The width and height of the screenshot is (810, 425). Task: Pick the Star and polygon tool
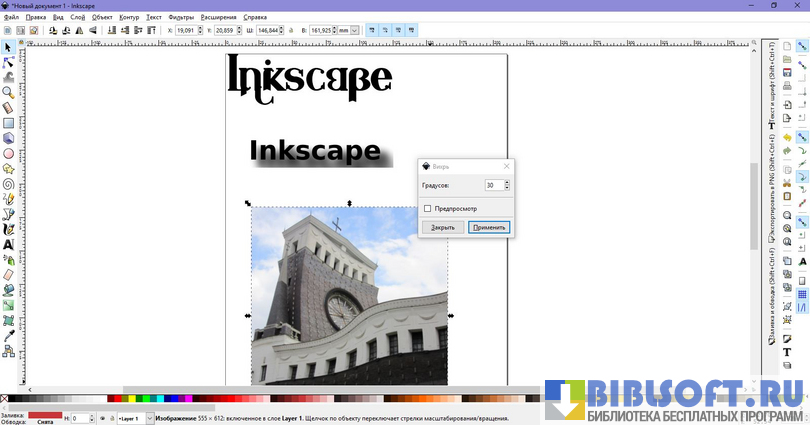[x=8, y=169]
